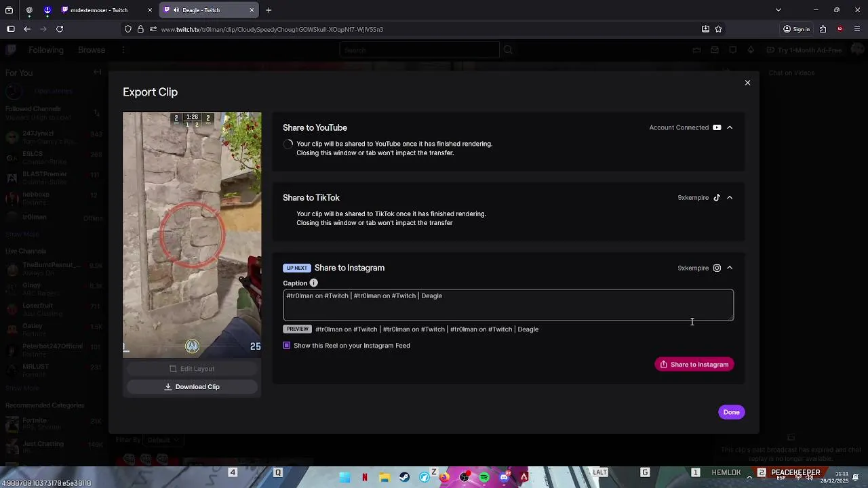The image size is (868, 488).
Task: Bookmark this page with the star icon
Action: (718, 29)
